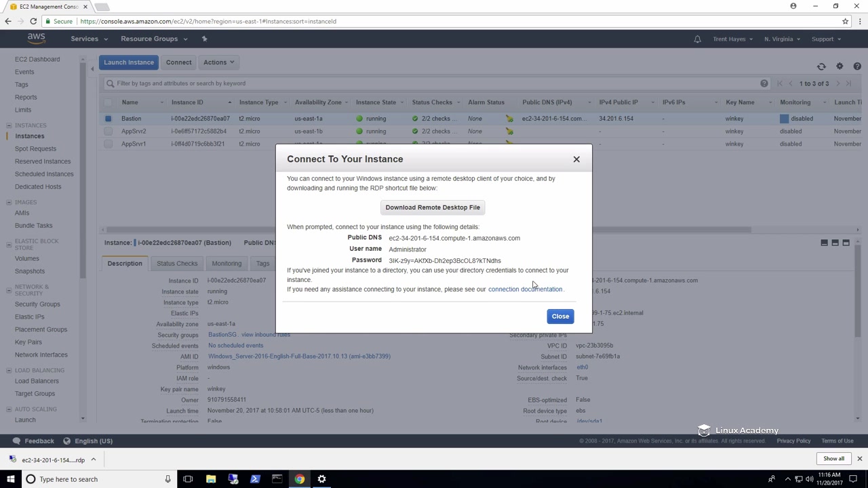The image size is (868, 488).
Task: Open the notifications bell icon
Action: pos(697,39)
